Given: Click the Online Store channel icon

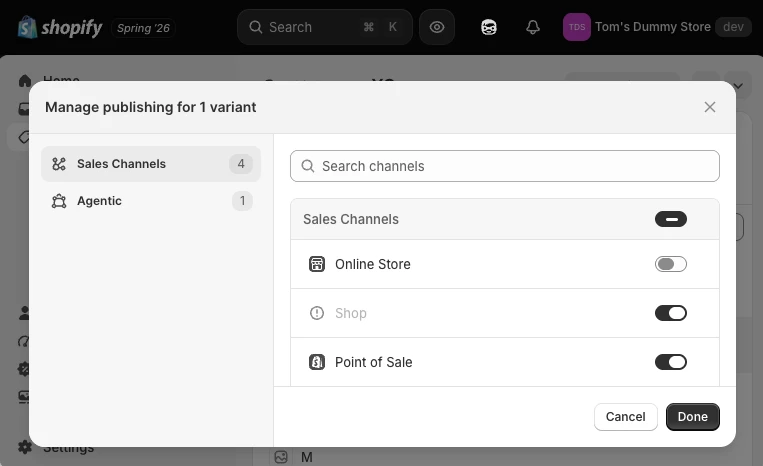Looking at the screenshot, I should coord(317,264).
